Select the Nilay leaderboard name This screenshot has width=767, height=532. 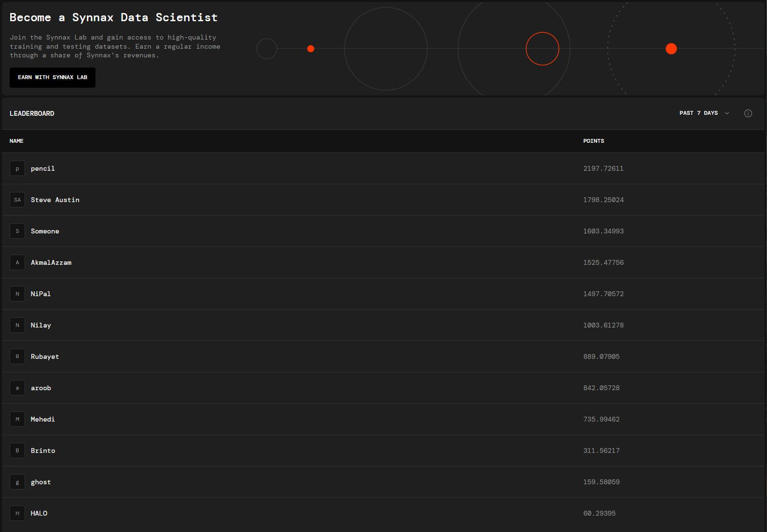41,325
